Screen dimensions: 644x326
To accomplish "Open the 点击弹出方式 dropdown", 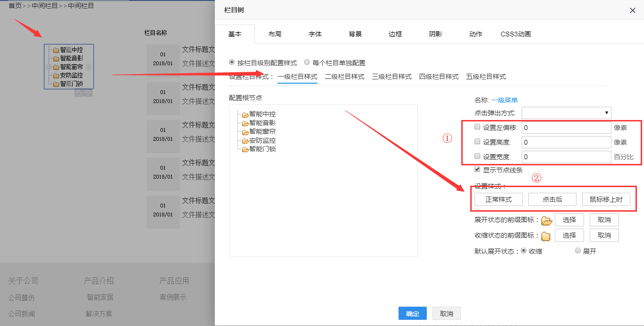I will (566, 113).
